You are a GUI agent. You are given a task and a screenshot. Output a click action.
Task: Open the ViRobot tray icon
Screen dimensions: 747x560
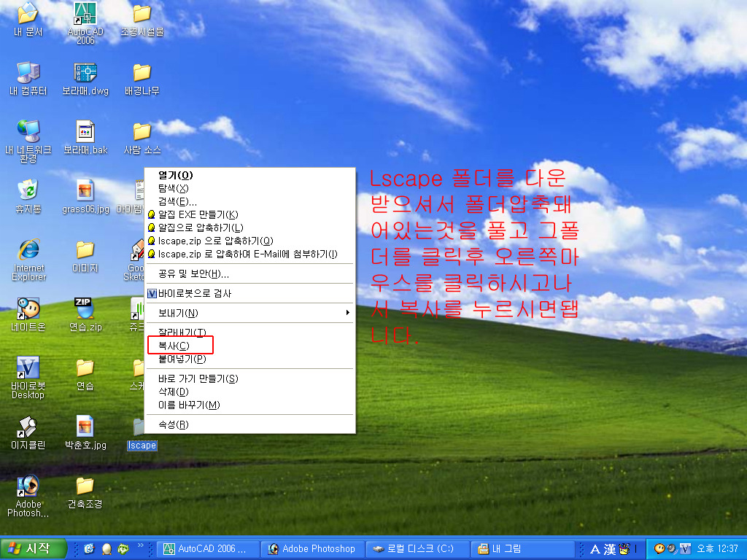pos(684,548)
